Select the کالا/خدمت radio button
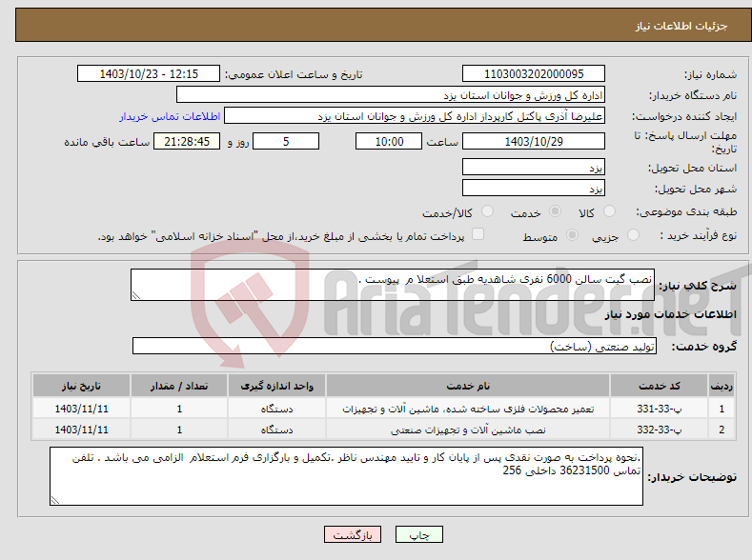Image resolution: width=752 pixels, height=560 pixels. point(487,211)
